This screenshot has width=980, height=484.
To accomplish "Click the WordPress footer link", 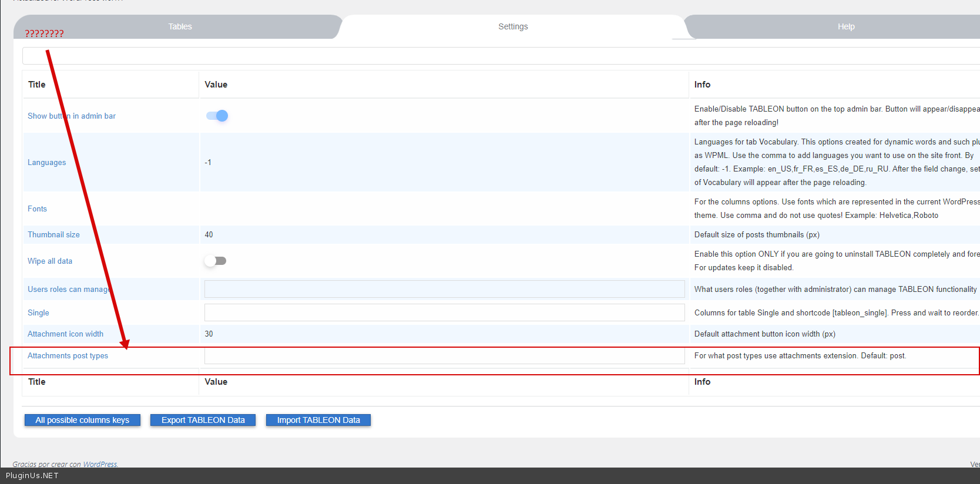I will tap(100, 464).
